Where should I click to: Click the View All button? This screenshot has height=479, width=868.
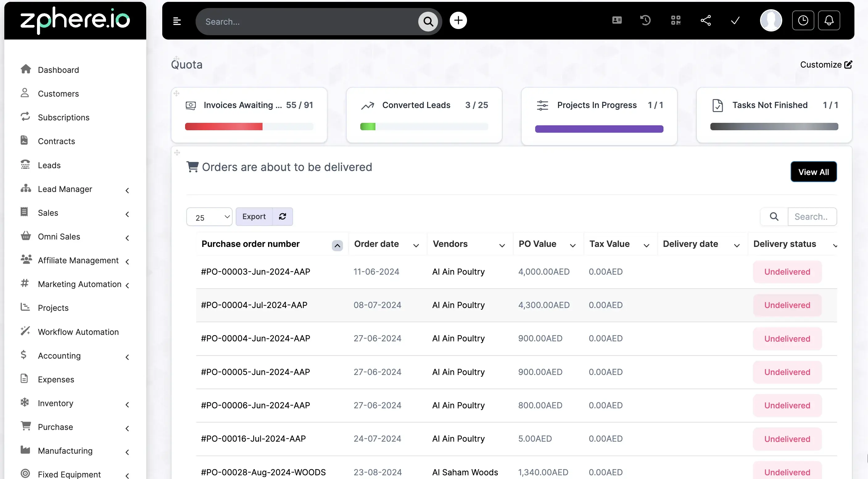coord(814,172)
